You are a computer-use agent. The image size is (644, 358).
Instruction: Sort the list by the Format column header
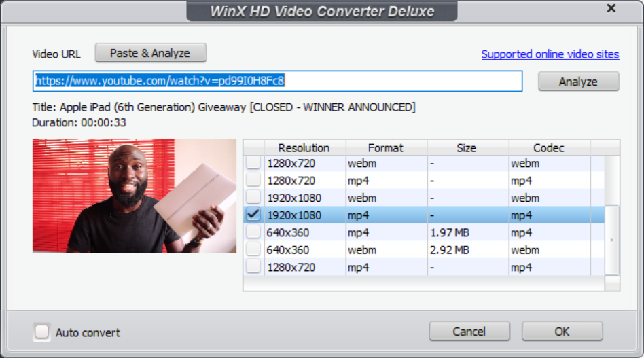386,148
